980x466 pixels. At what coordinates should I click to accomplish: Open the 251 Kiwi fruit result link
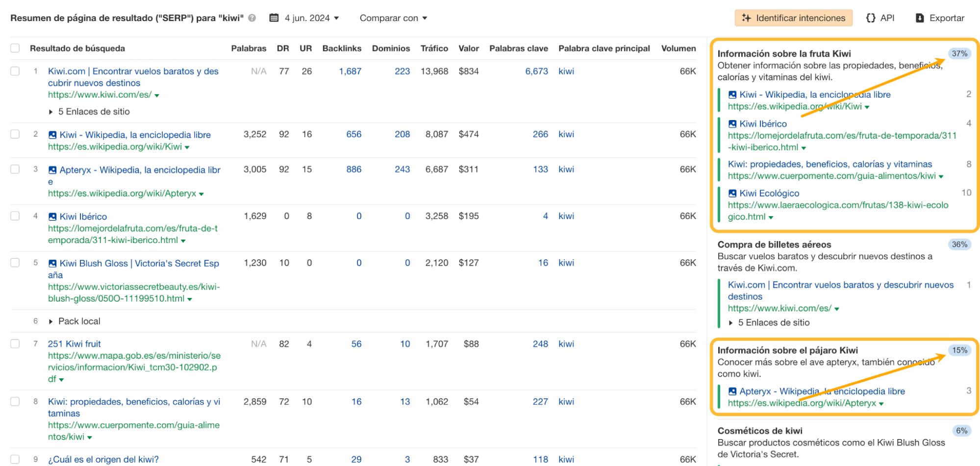point(75,344)
